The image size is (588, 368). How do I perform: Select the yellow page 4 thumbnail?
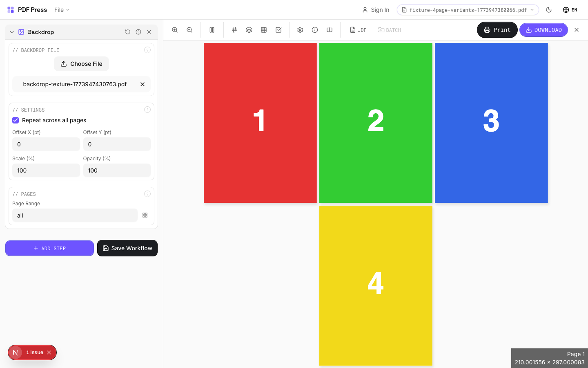pos(376,285)
